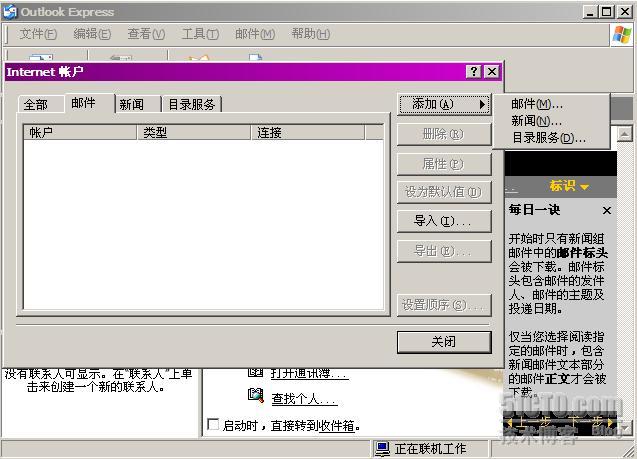Click the address book icon beside 打开通讯簿
Screen dimensions: 637x459
(x=255, y=373)
